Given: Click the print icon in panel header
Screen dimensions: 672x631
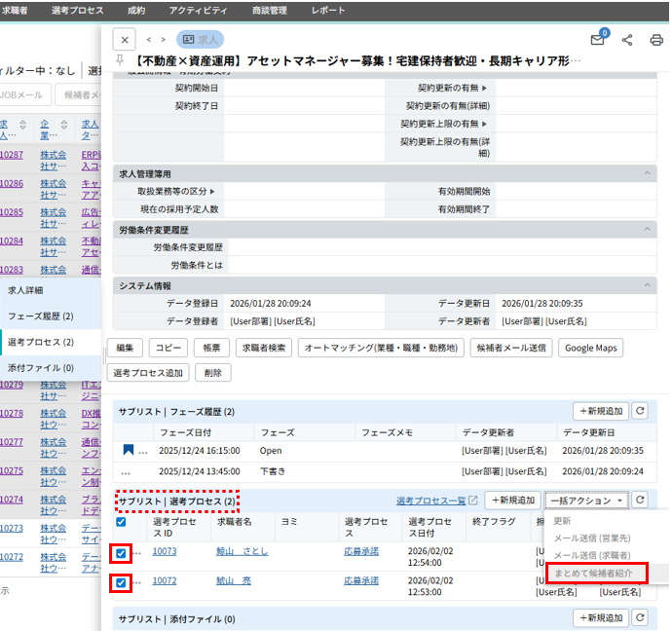Looking at the screenshot, I should 656,40.
